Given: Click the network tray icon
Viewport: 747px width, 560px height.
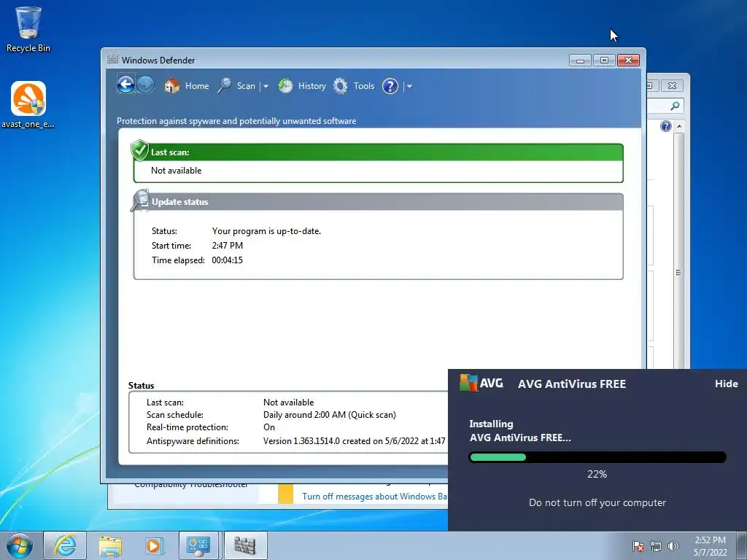Looking at the screenshot, I should click(656, 546).
